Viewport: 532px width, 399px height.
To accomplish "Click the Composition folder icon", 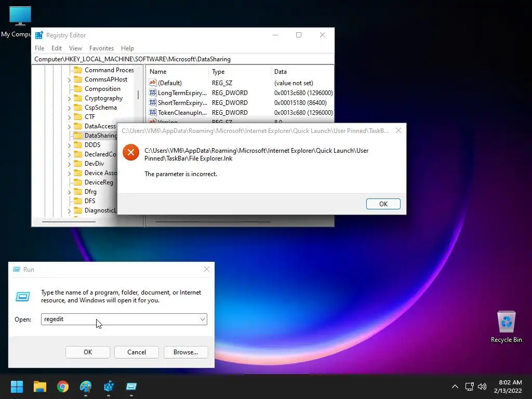I will (78, 88).
